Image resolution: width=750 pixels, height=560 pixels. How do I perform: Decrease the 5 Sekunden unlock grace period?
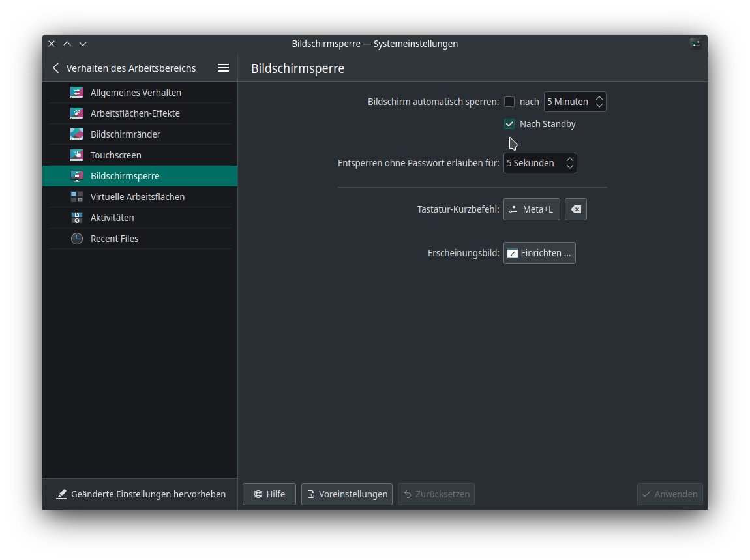point(569,168)
